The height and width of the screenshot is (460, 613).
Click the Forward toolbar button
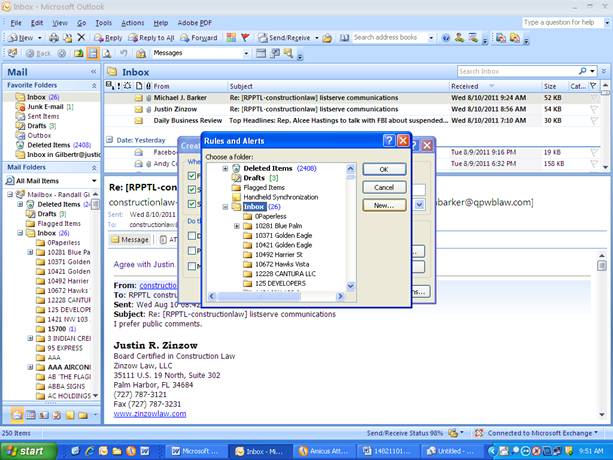tap(199, 38)
